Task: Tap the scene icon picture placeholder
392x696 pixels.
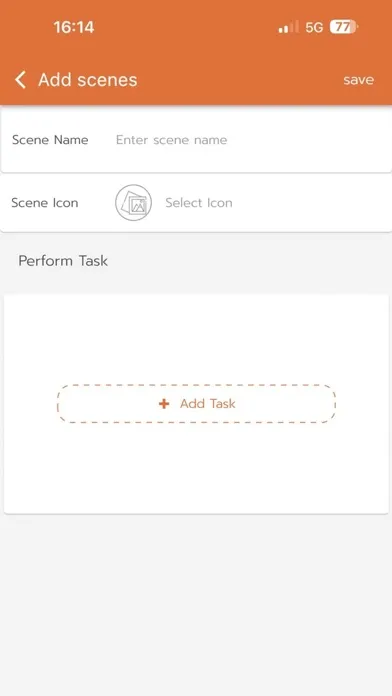Action: pyautogui.click(x=134, y=203)
